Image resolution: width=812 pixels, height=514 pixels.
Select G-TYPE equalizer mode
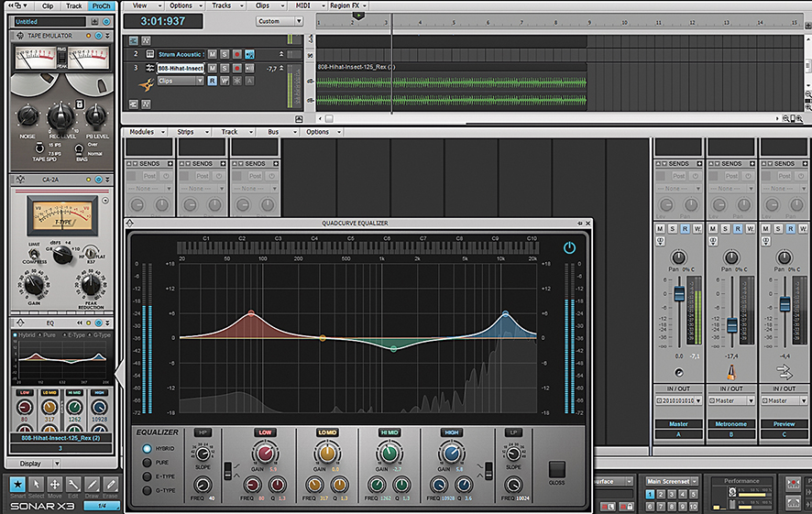pyautogui.click(x=147, y=490)
